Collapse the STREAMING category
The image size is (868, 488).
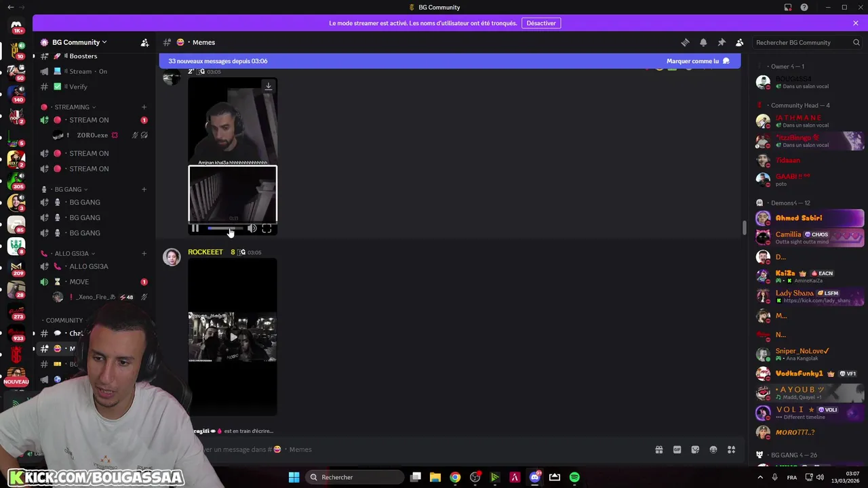(72, 107)
